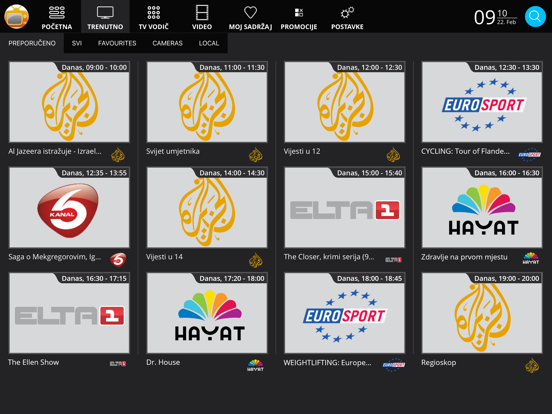This screenshot has height=414, width=552.
Task: Select title 'Dr. House'
Action: [x=163, y=362]
